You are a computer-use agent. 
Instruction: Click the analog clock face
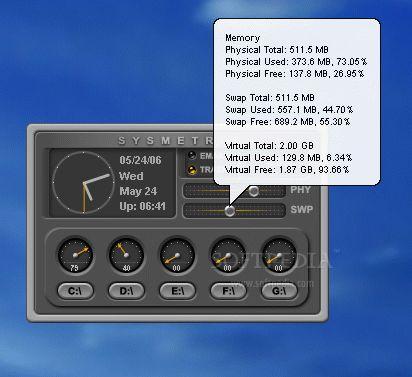(83, 182)
